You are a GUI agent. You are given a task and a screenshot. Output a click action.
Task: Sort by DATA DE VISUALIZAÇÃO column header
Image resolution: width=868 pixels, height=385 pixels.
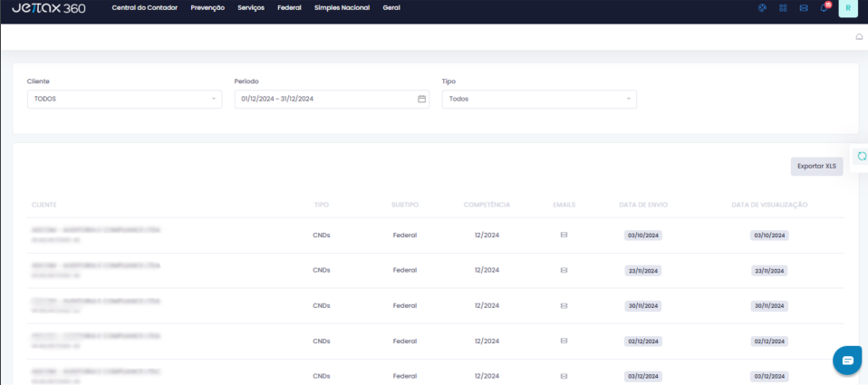[x=769, y=205]
